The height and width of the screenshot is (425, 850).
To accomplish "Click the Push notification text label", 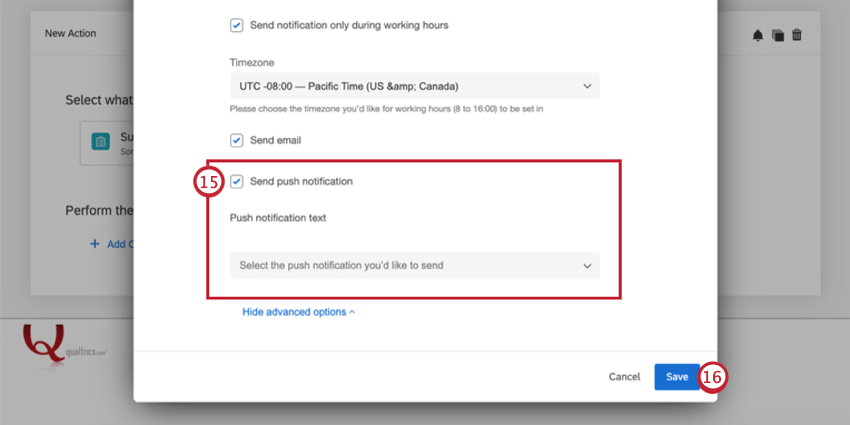I will click(x=278, y=218).
